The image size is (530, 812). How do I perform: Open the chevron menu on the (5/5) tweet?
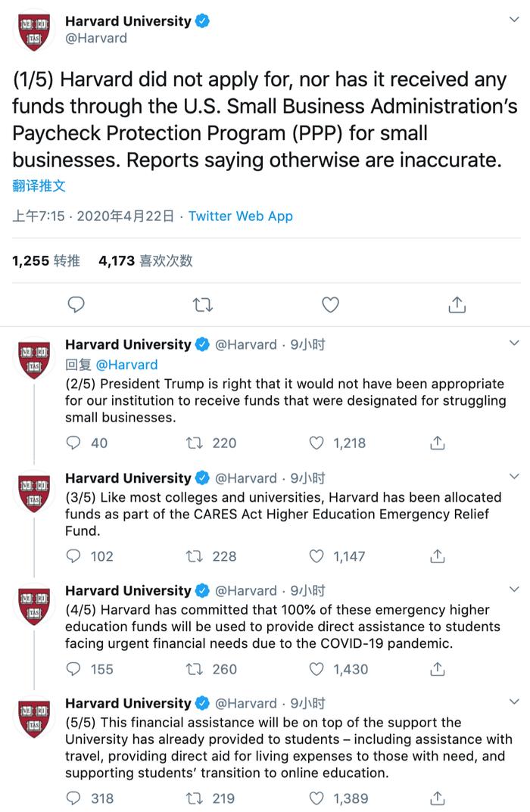[x=514, y=702]
